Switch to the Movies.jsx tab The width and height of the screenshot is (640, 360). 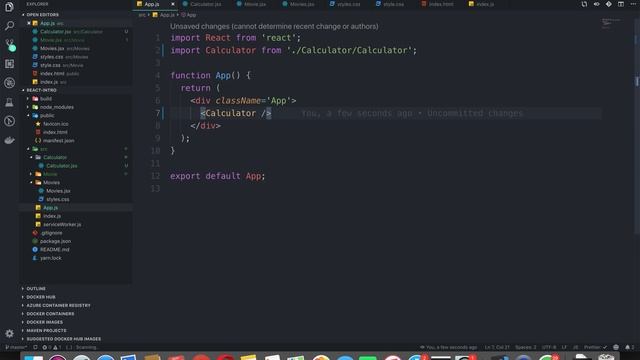coord(298,4)
